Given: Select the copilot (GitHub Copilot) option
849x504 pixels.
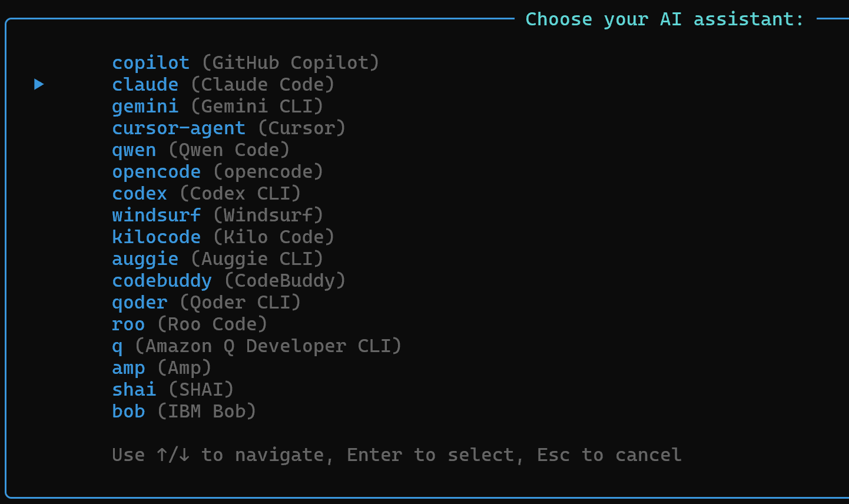Looking at the screenshot, I should coord(245,62).
